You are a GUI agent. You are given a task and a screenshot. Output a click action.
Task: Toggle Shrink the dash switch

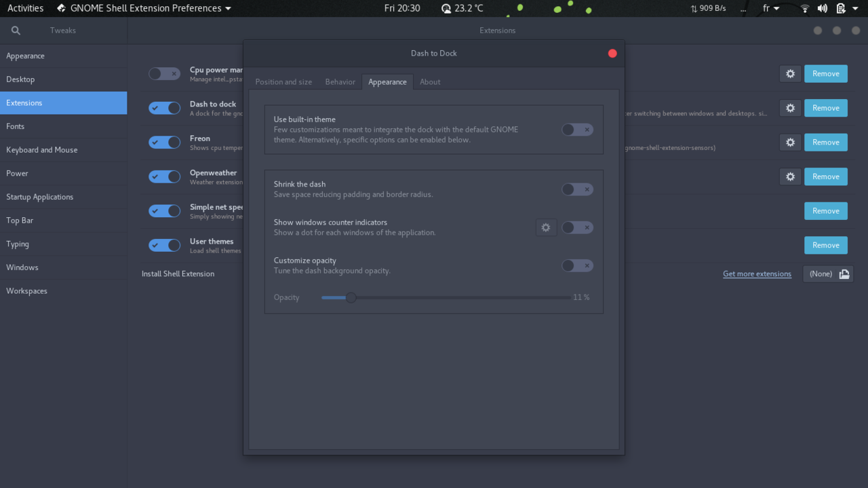click(x=577, y=189)
